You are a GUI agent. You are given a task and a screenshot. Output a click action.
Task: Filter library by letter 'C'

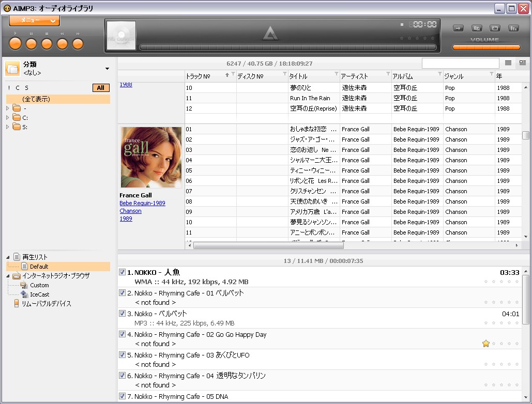coord(18,88)
